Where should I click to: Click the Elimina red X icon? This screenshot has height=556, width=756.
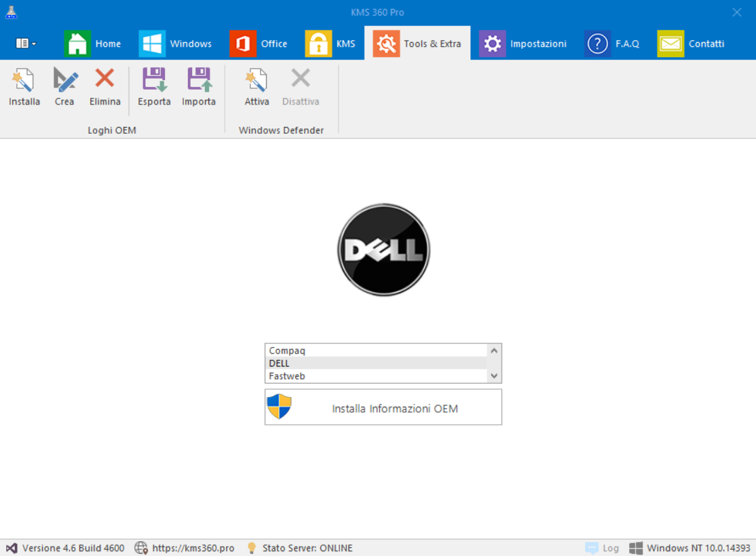pyautogui.click(x=105, y=78)
